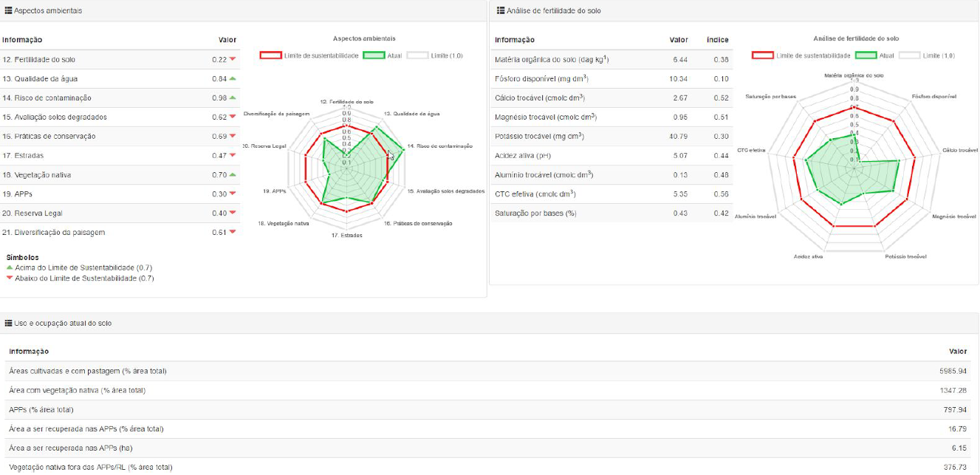
Task: Toggle 'Atual' legend text in Aspectos ambientais chart
Action: (394, 55)
